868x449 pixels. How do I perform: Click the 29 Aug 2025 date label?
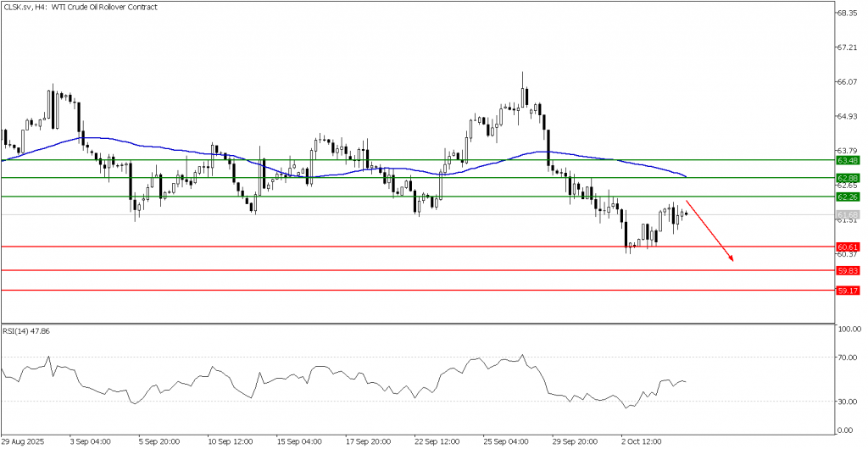pyautogui.click(x=25, y=441)
